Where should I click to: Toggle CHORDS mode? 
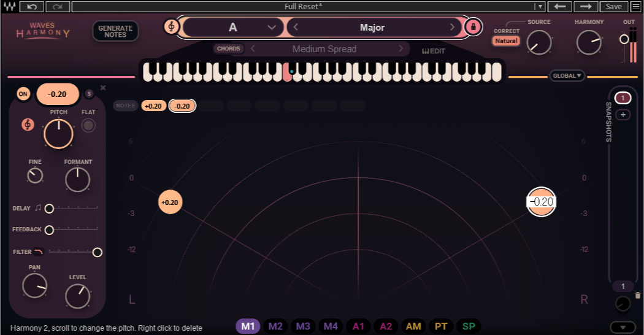(228, 48)
